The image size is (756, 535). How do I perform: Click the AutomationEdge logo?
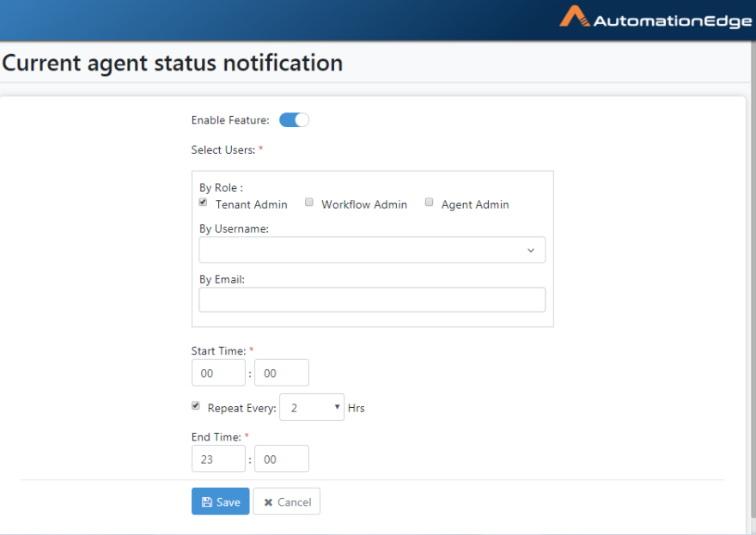pyautogui.click(x=655, y=18)
